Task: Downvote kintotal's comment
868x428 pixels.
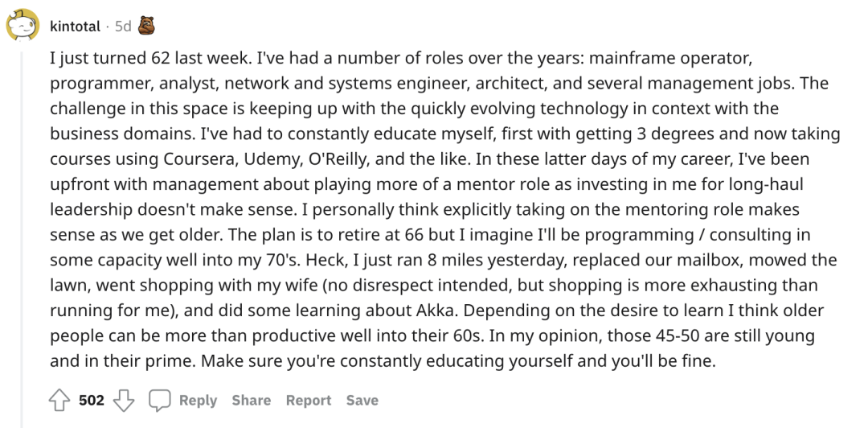Action: coord(121,401)
